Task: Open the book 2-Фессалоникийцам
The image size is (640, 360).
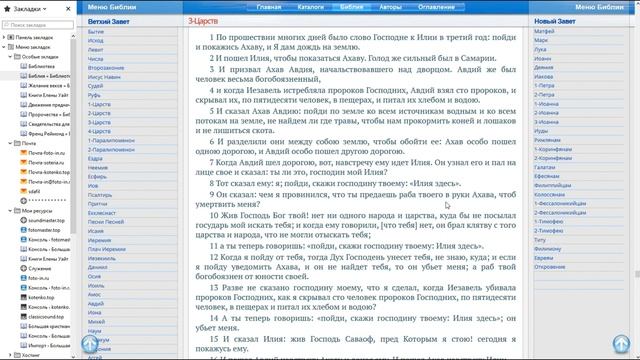Action: click(560, 212)
